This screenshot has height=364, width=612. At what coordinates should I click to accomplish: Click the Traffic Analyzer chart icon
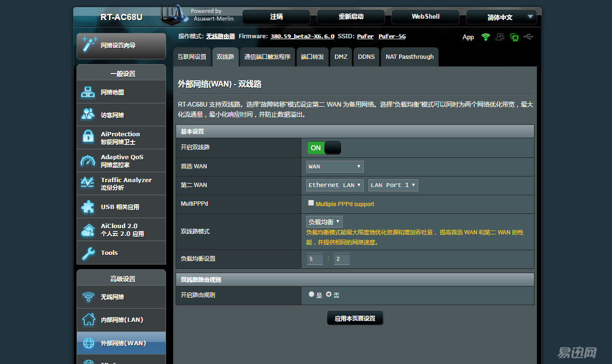coord(88,183)
